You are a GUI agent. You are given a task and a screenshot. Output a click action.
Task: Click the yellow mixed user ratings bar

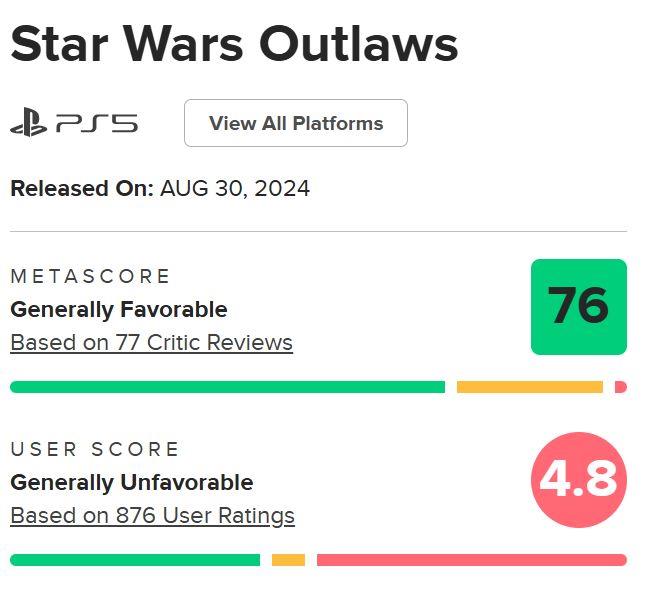coord(288,560)
